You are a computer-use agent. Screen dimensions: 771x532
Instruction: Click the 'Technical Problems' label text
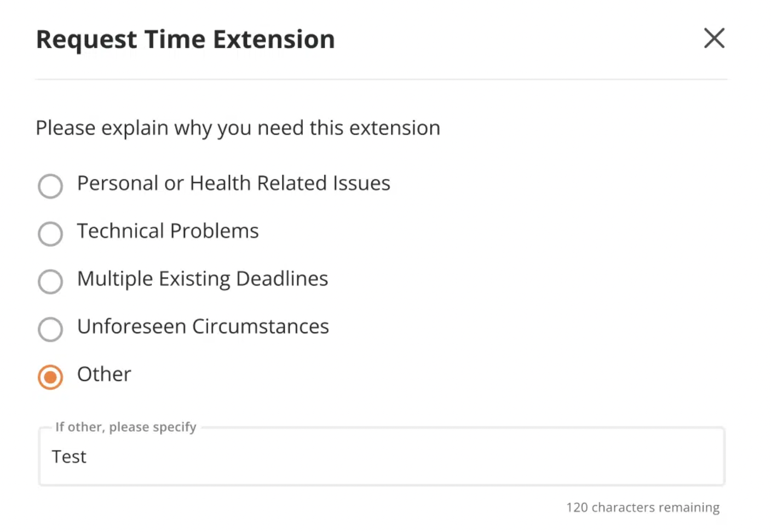(168, 231)
